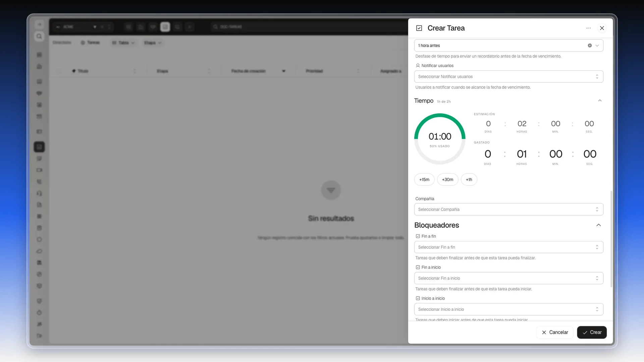The width and height of the screenshot is (644, 362).
Task: Click the Inicio a inicio checkbox icon
Action: [418, 298]
